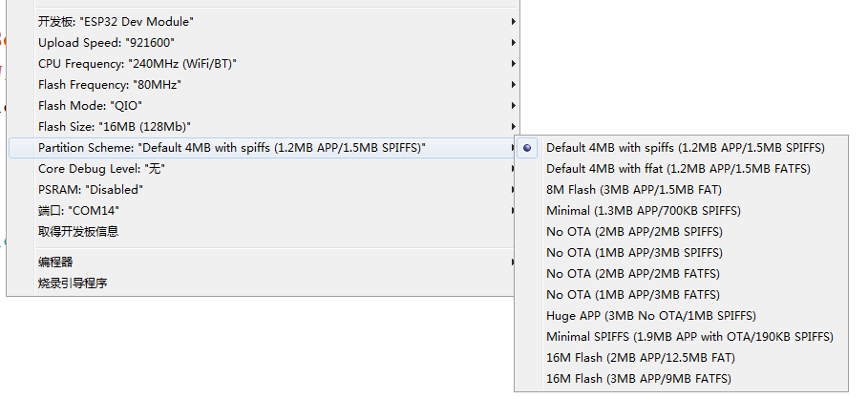868x399 pixels.
Task: Open the Flash Mode QIO submenu
Action: click(264, 106)
